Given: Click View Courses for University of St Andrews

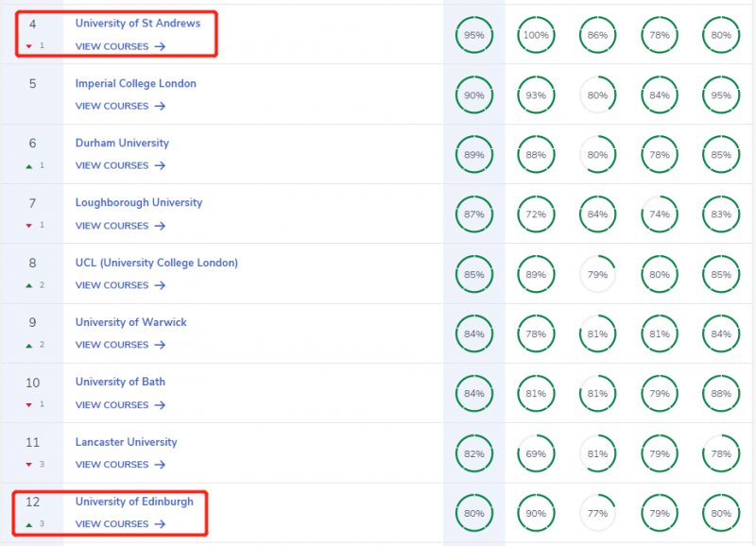Looking at the screenshot, I should (120, 46).
